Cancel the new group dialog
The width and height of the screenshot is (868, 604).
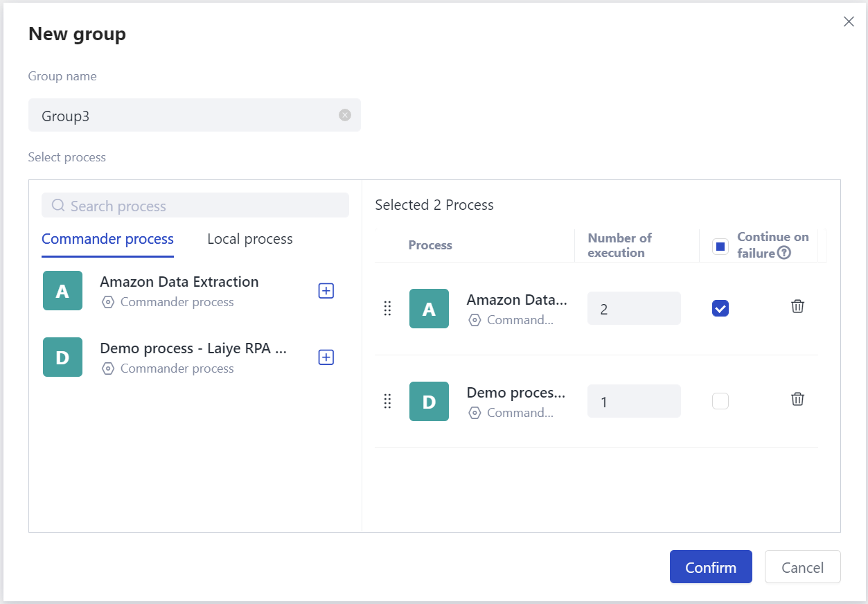coord(802,567)
